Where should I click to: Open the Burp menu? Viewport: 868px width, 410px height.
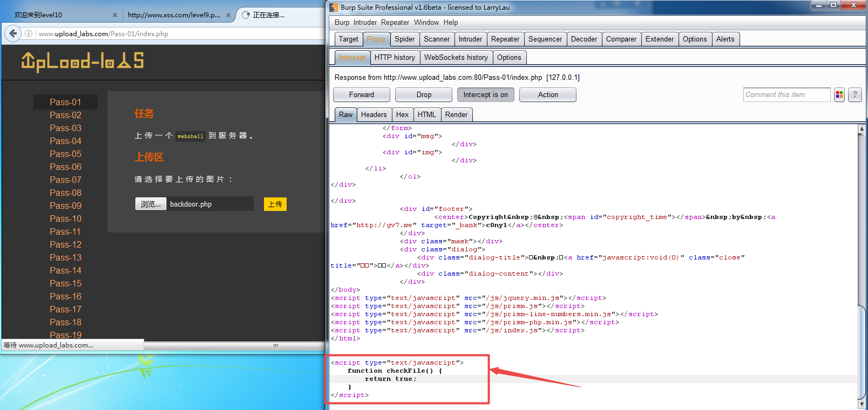(x=342, y=23)
